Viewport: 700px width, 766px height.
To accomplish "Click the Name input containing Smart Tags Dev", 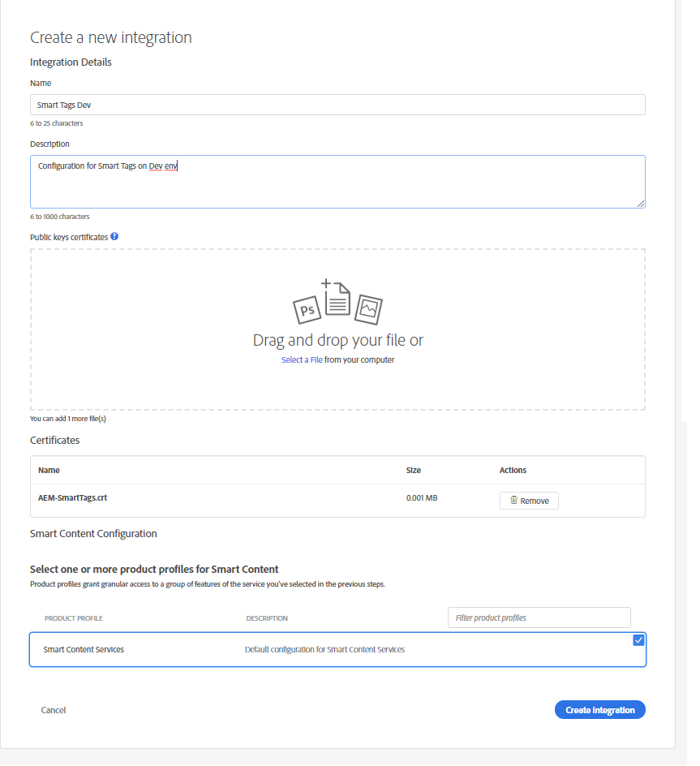I will (x=337, y=104).
